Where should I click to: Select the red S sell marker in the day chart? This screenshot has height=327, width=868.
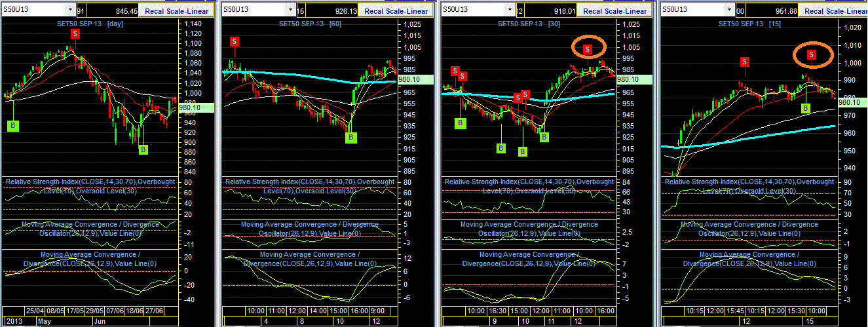pyautogui.click(x=75, y=33)
